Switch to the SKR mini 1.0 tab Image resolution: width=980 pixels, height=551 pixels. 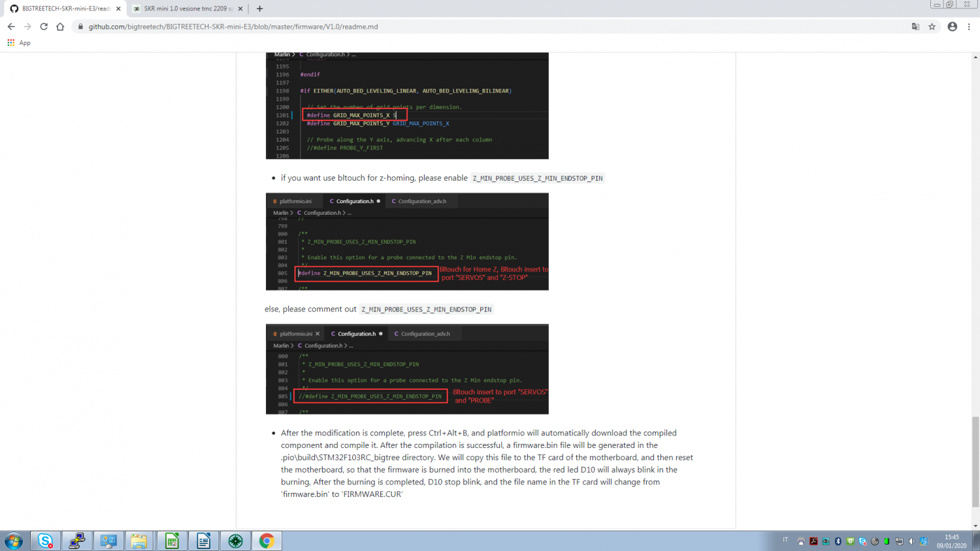(x=186, y=8)
